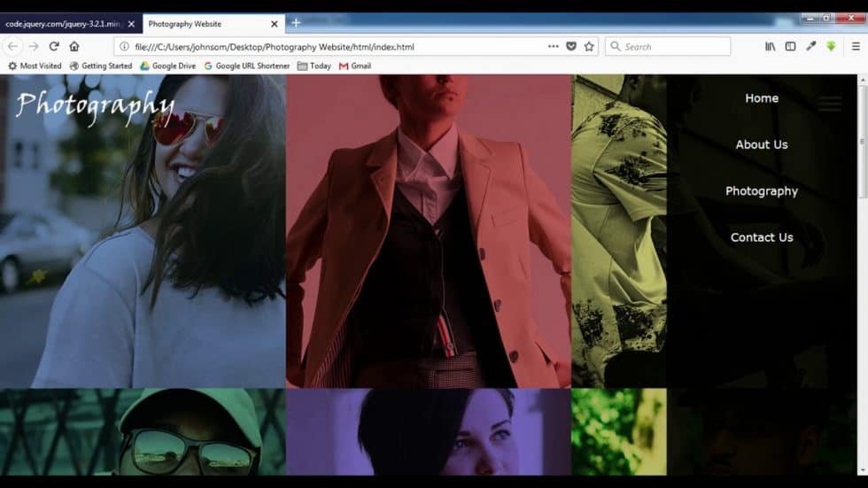This screenshot has height=488, width=868.
Task: Close the Photography Website tab
Action: [274, 24]
